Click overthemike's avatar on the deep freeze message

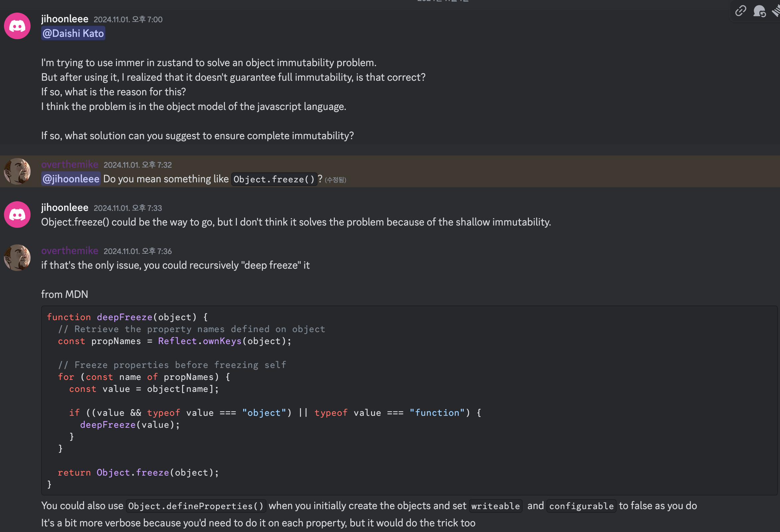pyautogui.click(x=17, y=258)
